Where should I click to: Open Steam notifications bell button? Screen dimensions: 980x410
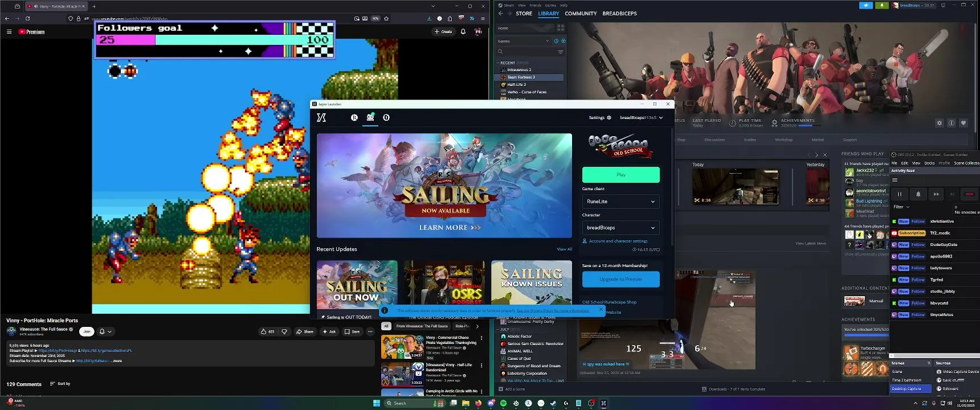tap(882, 5)
